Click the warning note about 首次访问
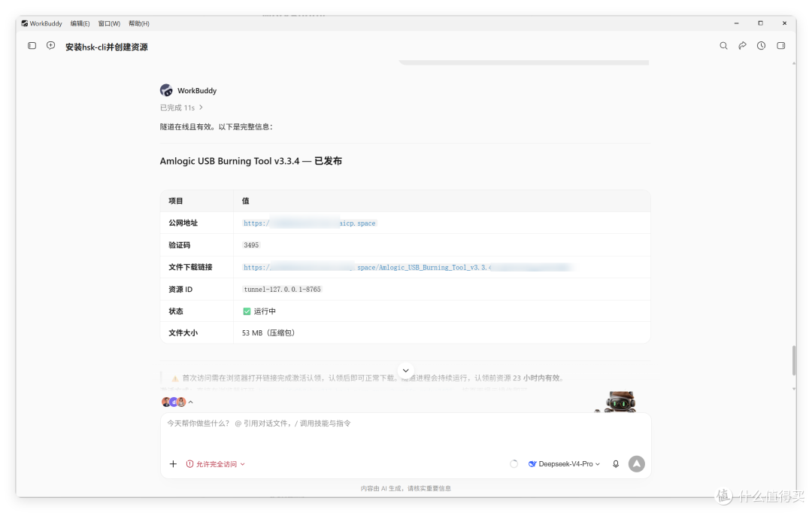The width and height of the screenshot is (812, 513). [x=368, y=378]
